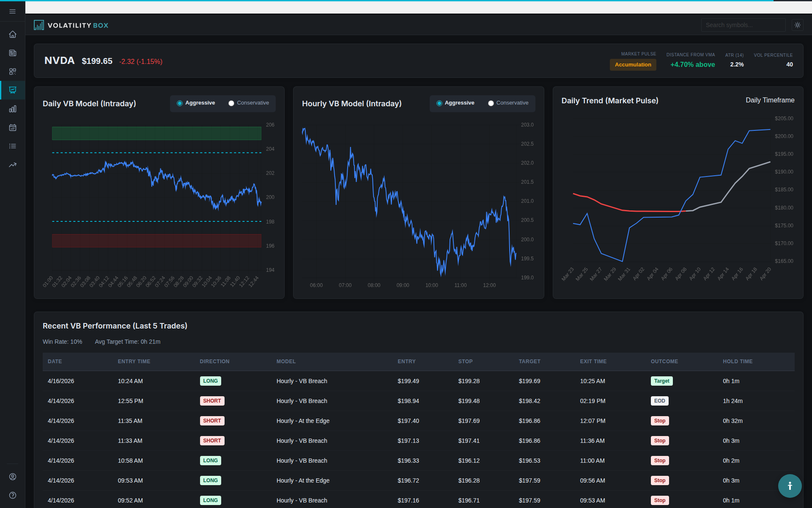Click the Volatility Box logo
Image resolution: width=812 pixels, height=508 pixels.
click(x=71, y=25)
